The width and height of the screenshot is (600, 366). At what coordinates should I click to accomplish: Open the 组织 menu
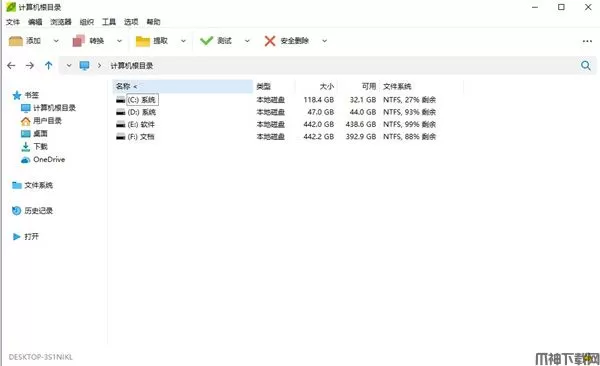(x=86, y=22)
